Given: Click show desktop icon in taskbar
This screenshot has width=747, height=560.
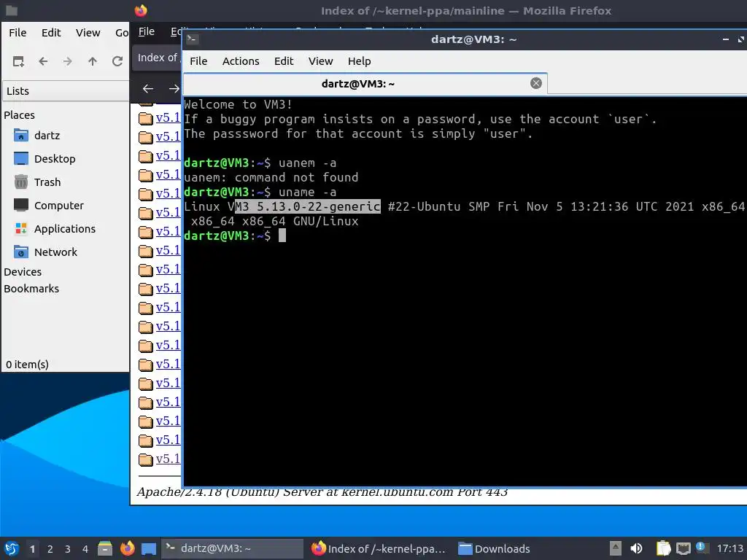Looking at the screenshot, I should [149, 548].
